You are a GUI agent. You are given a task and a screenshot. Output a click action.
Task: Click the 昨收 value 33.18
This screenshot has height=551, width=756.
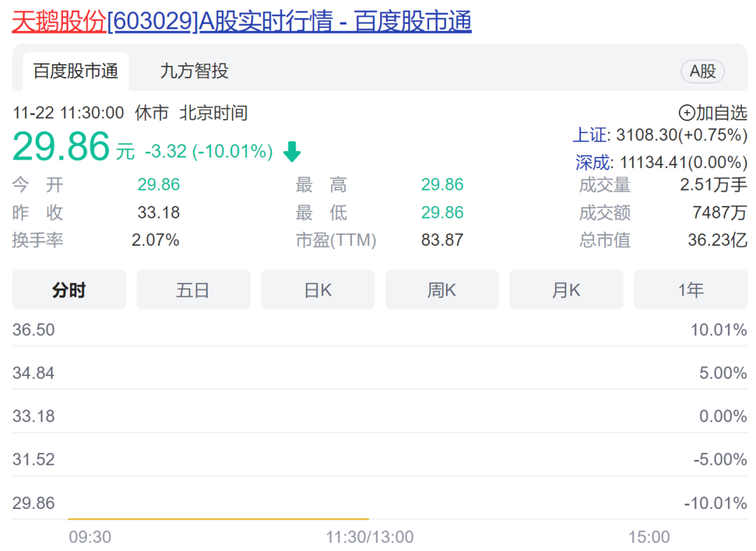(x=159, y=213)
